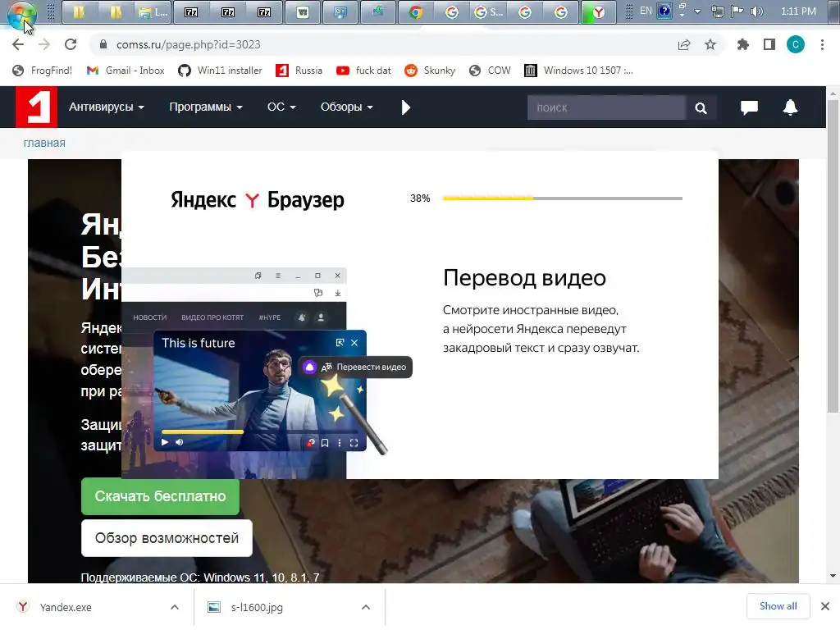The width and height of the screenshot is (840, 630).
Task: Open the FrogFind! bookmark
Action: 42,71
